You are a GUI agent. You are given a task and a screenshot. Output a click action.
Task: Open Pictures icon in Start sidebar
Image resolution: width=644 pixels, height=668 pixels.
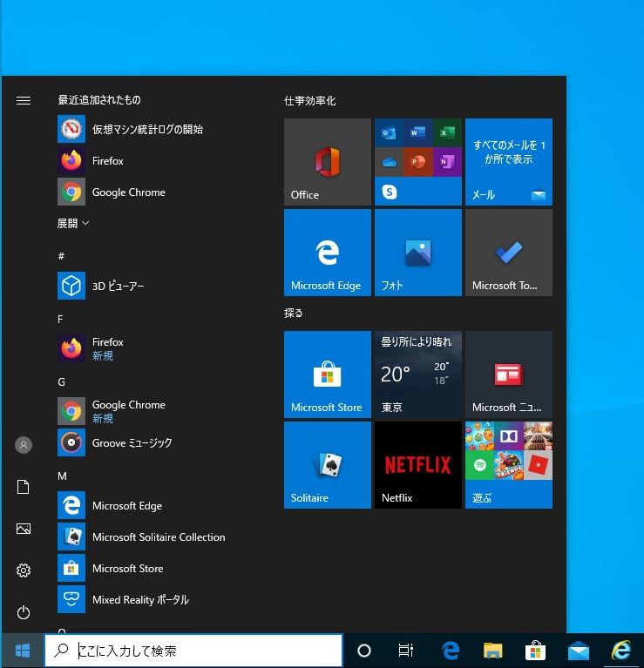pyautogui.click(x=24, y=529)
